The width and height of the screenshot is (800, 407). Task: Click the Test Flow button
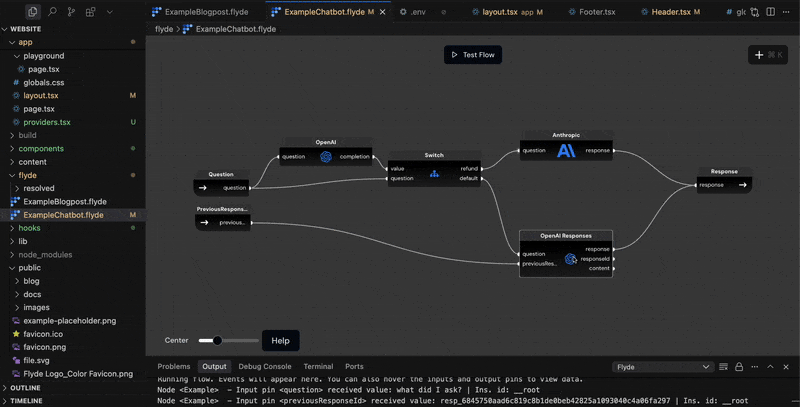click(x=473, y=55)
